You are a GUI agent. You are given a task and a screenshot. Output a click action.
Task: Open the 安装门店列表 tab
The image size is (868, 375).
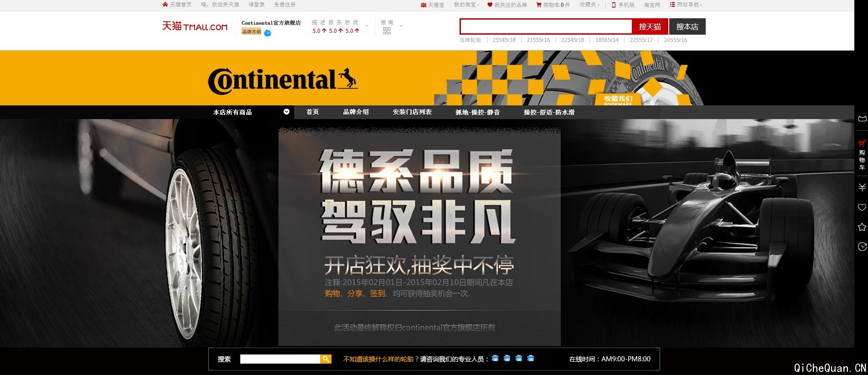412,112
